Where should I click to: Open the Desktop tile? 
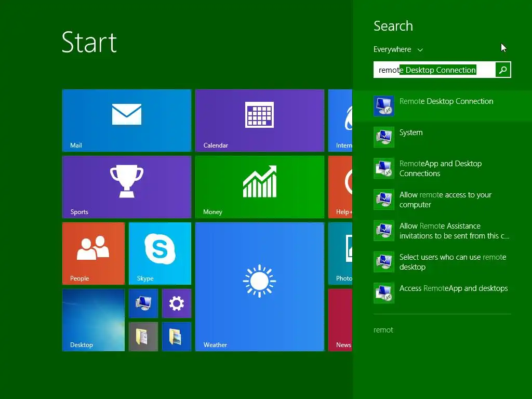(94, 320)
